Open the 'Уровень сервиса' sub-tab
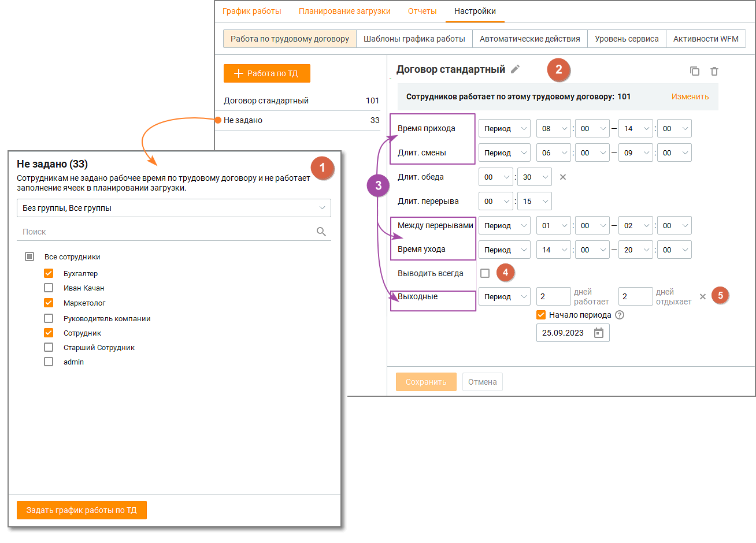The image size is (756, 543). tap(627, 39)
